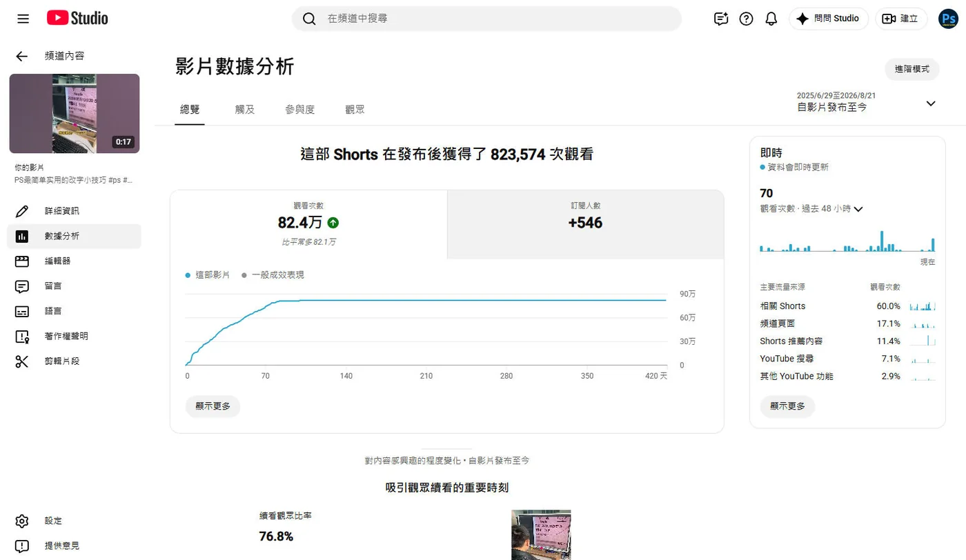Image resolution: width=966 pixels, height=560 pixels.
Task: Open the Ps account avatar
Action: [x=948, y=19]
